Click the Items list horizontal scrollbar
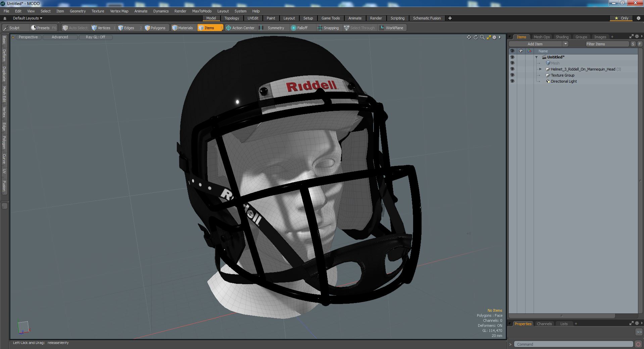644x349 pixels. click(x=562, y=316)
